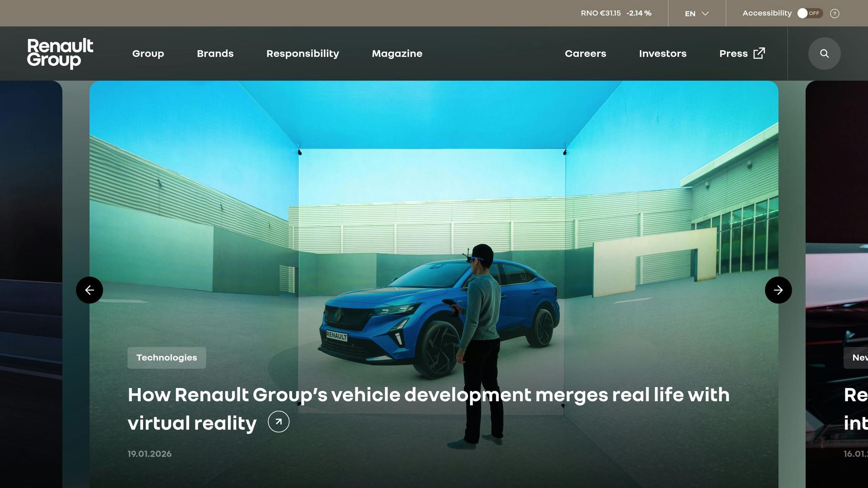
Task: Select the Magazine menu item
Action: coord(397,53)
